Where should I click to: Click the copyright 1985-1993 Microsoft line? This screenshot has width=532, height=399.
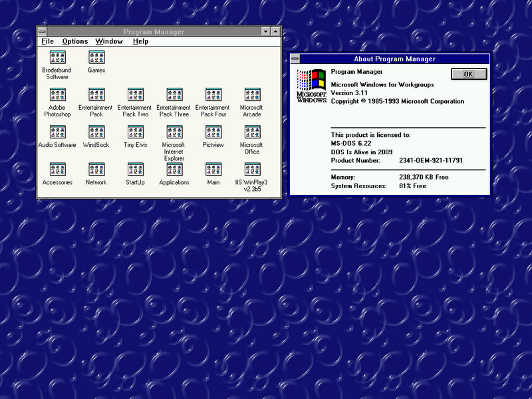point(398,101)
